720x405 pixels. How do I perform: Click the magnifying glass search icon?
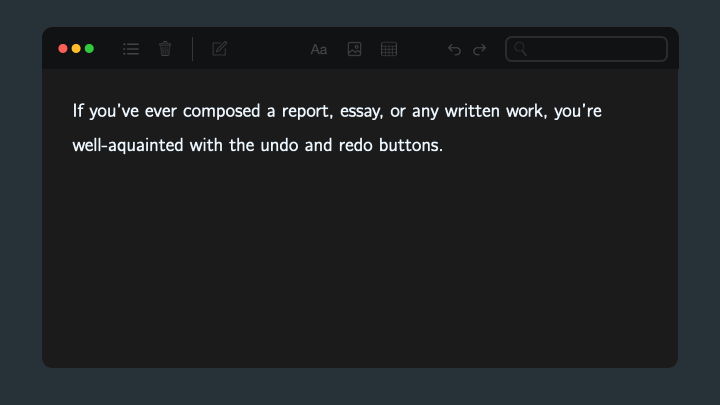(520, 49)
